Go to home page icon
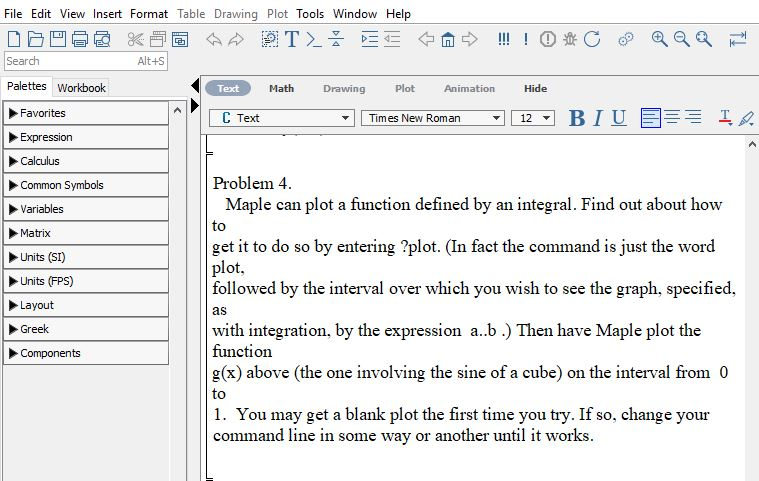 (448, 39)
